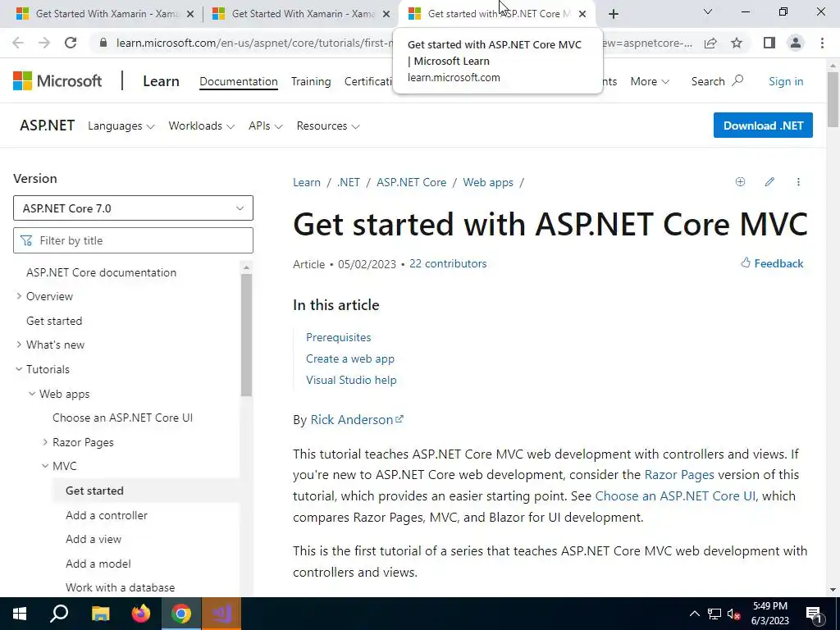Open the tab search chevron
Viewport: 840px width, 630px height.
click(708, 11)
